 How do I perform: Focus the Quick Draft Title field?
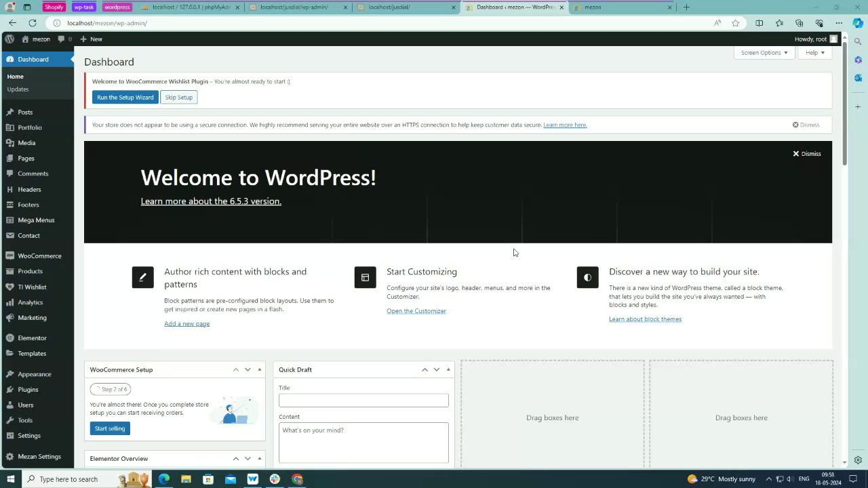tap(363, 401)
